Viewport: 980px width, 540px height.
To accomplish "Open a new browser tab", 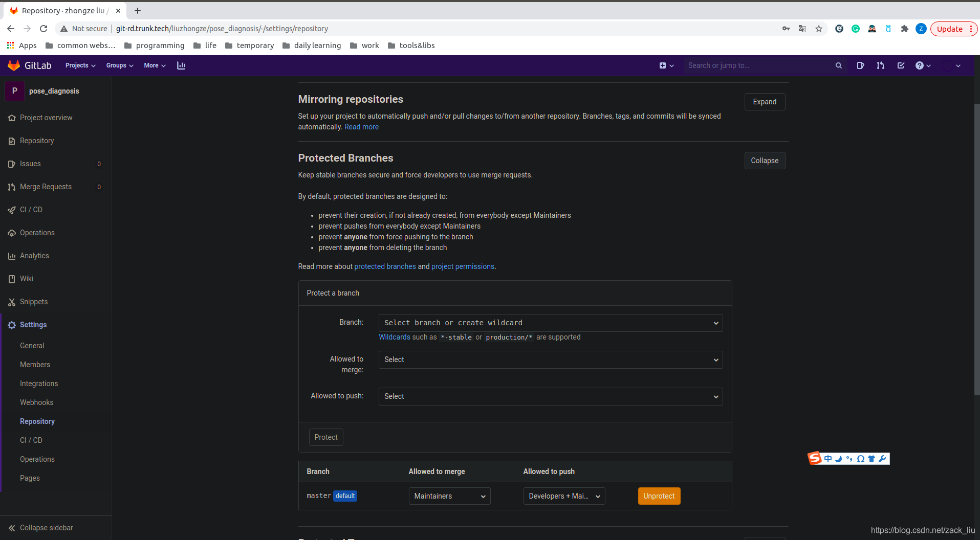I will 137,10.
